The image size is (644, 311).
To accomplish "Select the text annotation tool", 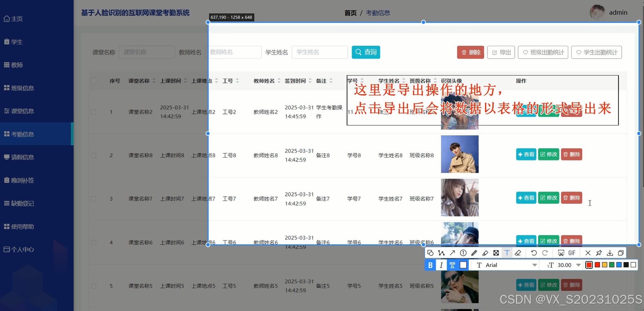I will click(507, 253).
